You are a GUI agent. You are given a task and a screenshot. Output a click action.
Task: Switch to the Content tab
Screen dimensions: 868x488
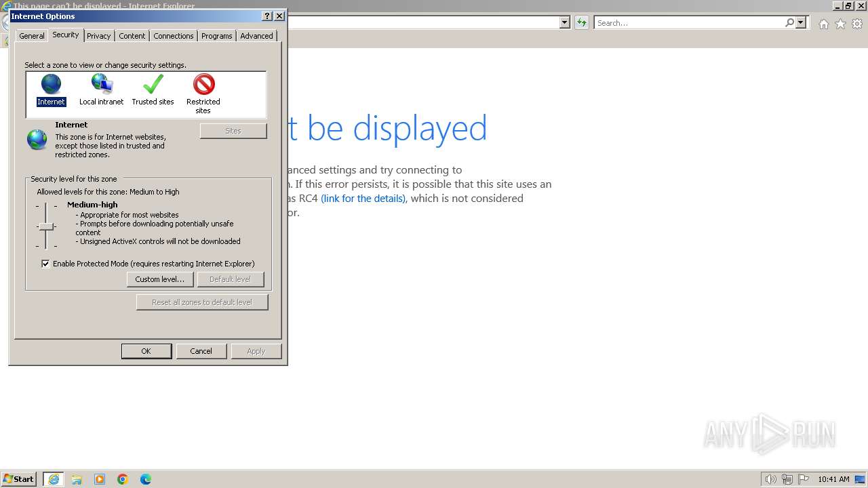click(132, 36)
